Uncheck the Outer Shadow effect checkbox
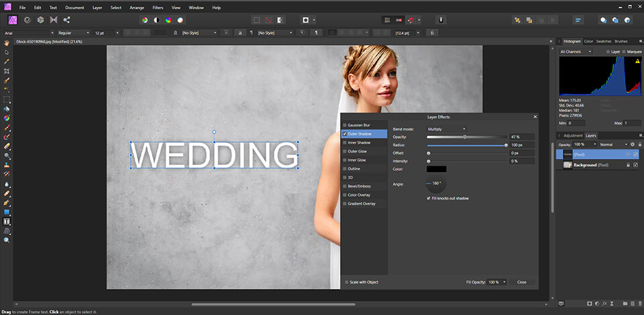Screen dimensions: 644x315 pyautogui.click(x=345, y=134)
